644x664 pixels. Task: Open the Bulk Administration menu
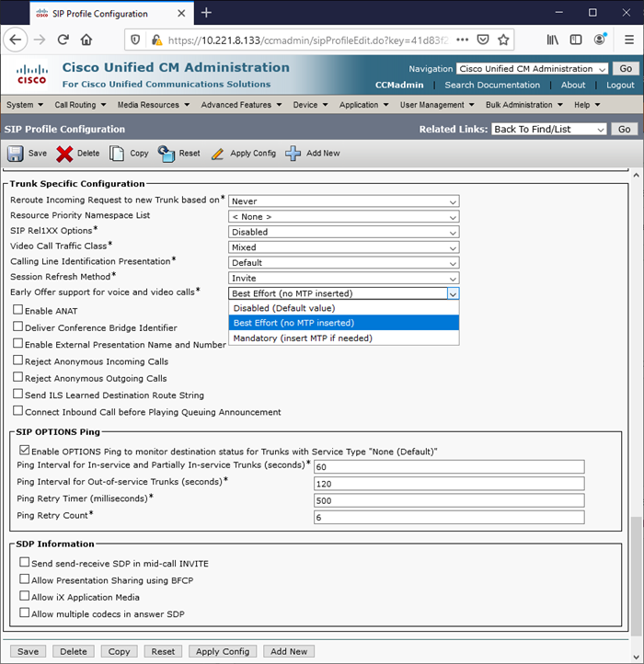point(523,105)
